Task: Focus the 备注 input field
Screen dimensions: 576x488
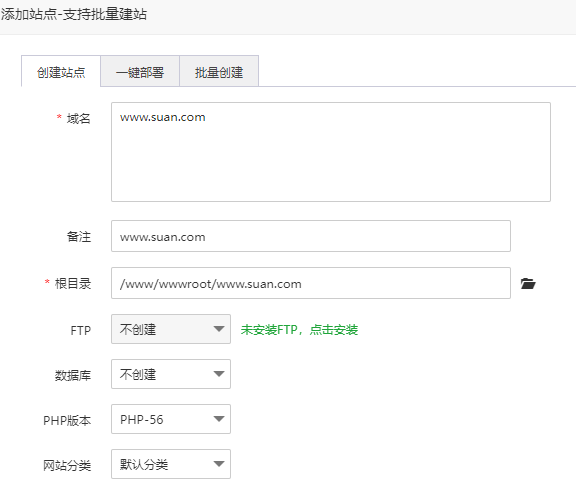Action: click(311, 236)
